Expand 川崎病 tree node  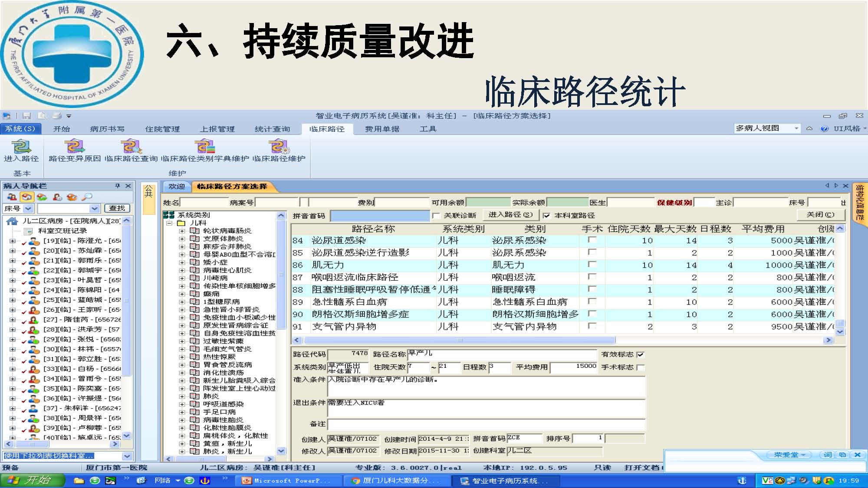click(x=182, y=278)
